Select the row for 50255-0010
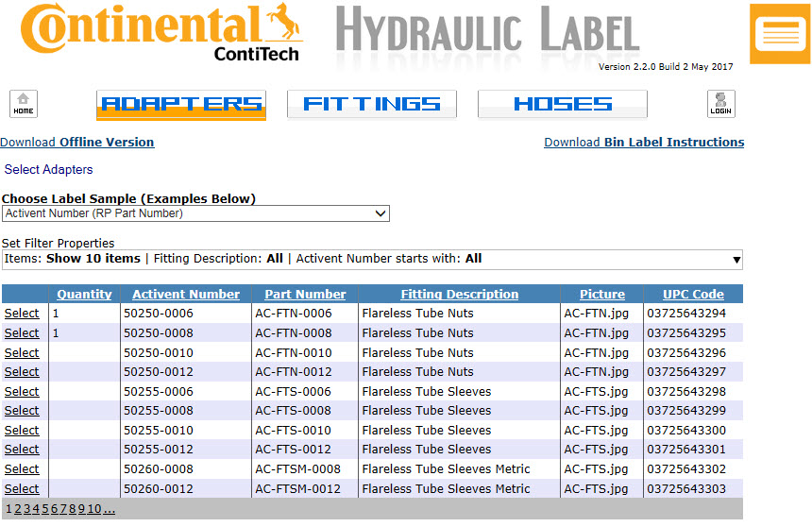812x527 pixels. (22, 431)
